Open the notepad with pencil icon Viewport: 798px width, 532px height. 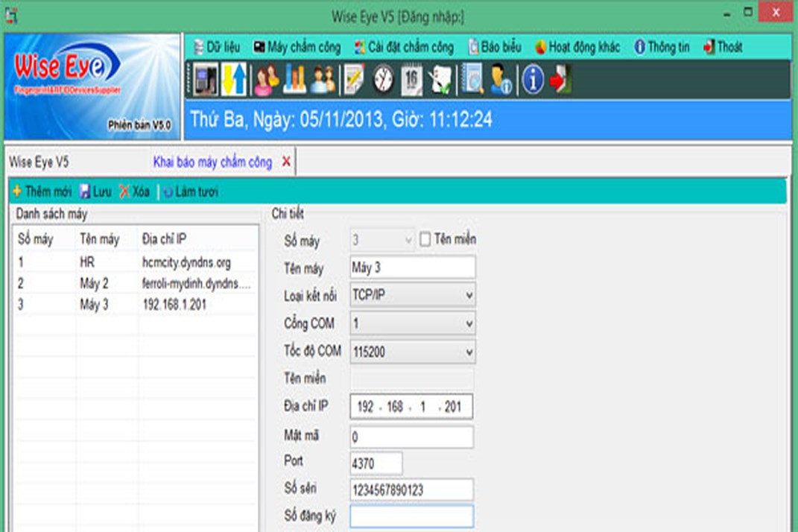point(354,80)
